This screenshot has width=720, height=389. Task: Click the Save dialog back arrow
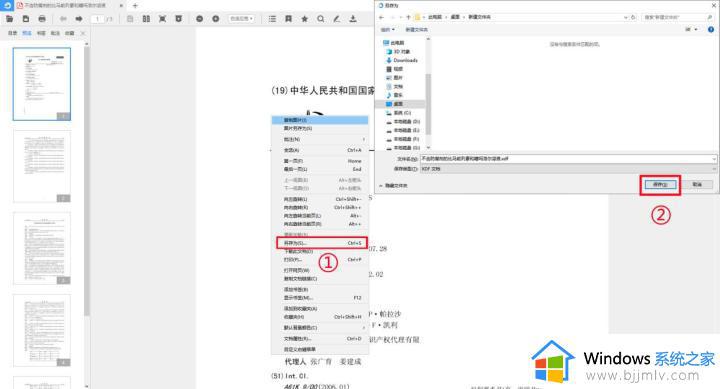(x=381, y=17)
